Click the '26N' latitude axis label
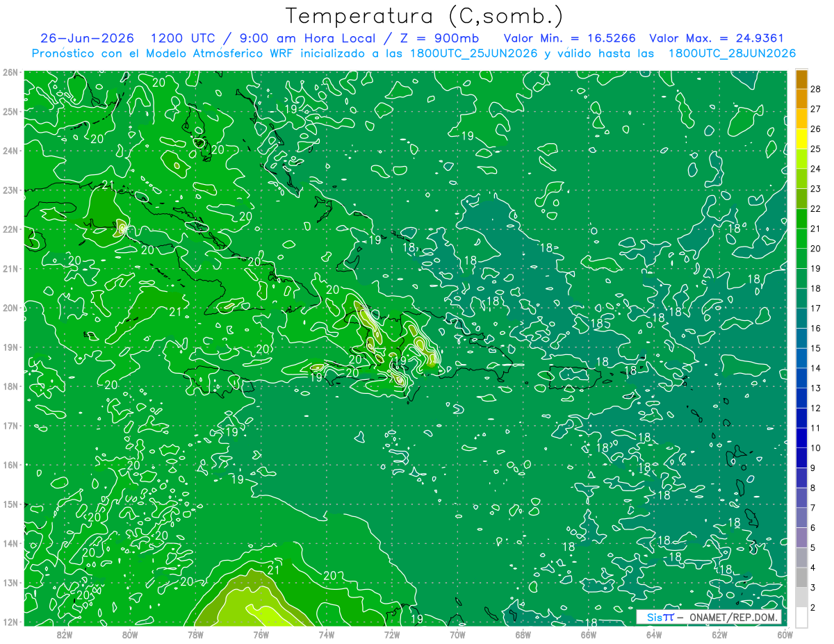Screen dimensions: 834x644 (x=10, y=72)
